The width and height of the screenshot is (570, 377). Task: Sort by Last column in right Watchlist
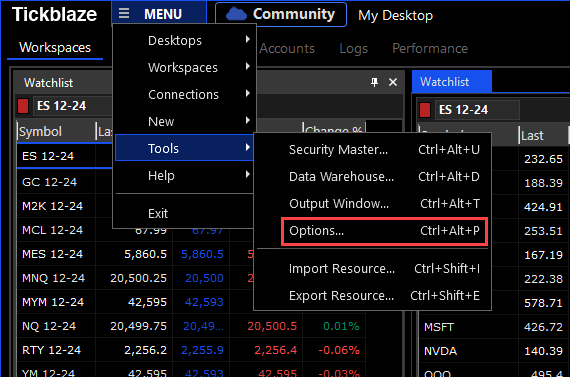[543, 136]
